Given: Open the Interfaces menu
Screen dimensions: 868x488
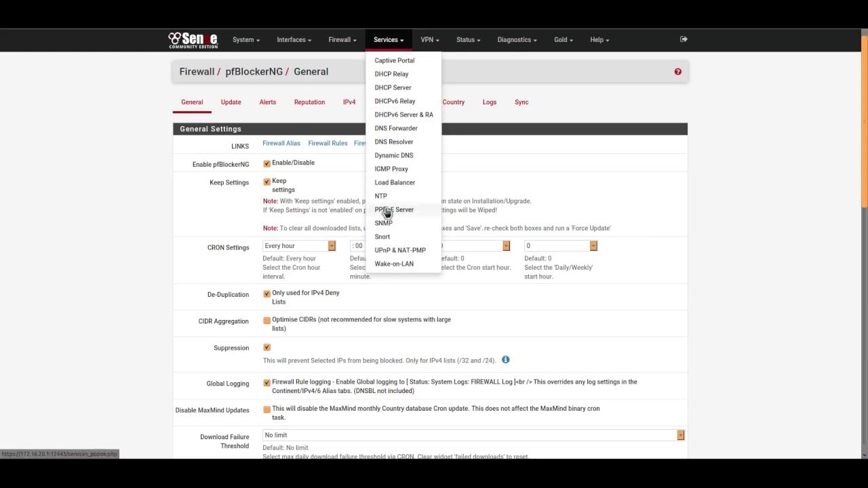Looking at the screenshot, I should [x=294, y=40].
